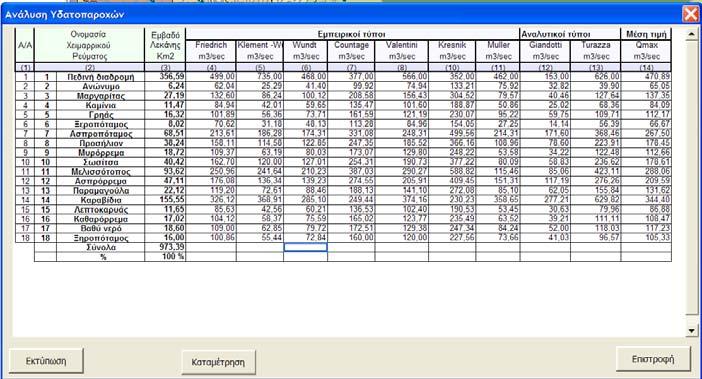Select the row name Παραμαγούλα
The height and width of the screenshot is (379, 702).
tap(101, 191)
